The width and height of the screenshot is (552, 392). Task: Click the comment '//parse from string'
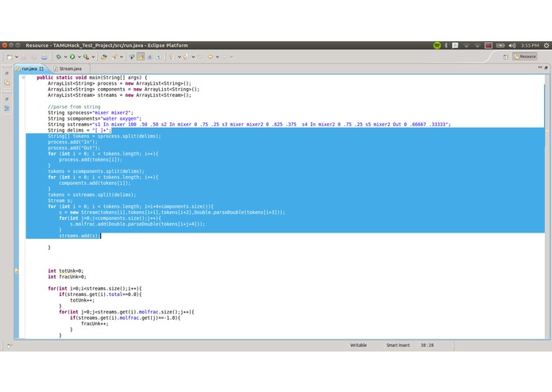[x=74, y=106]
